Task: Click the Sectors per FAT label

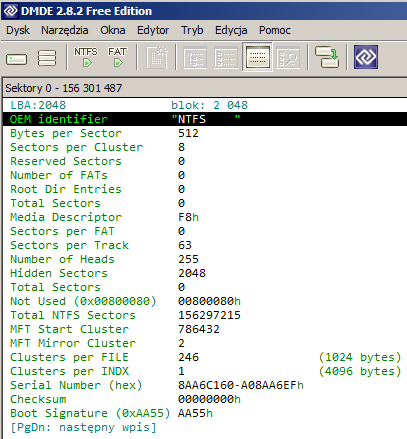Action: point(62,231)
